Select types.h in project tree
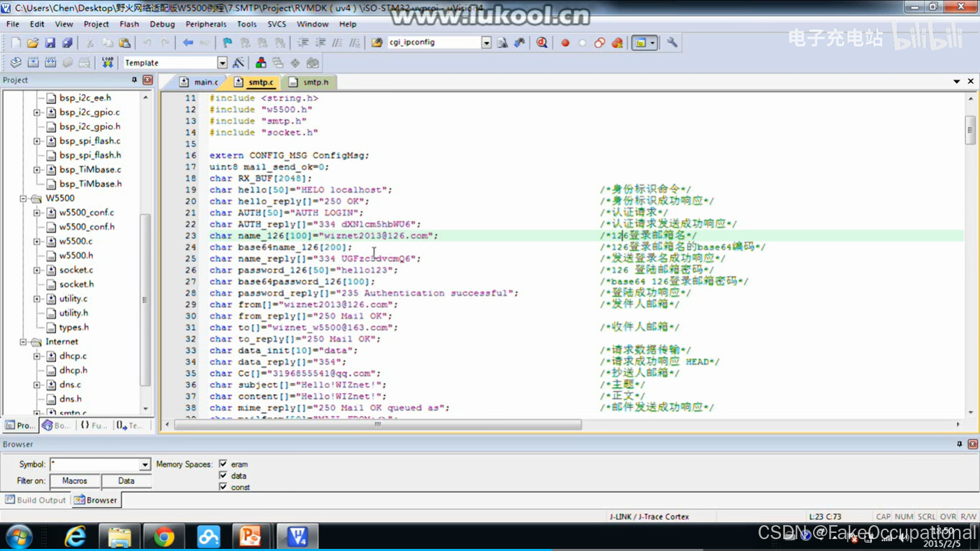The height and width of the screenshot is (551, 980). click(x=74, y=328)
